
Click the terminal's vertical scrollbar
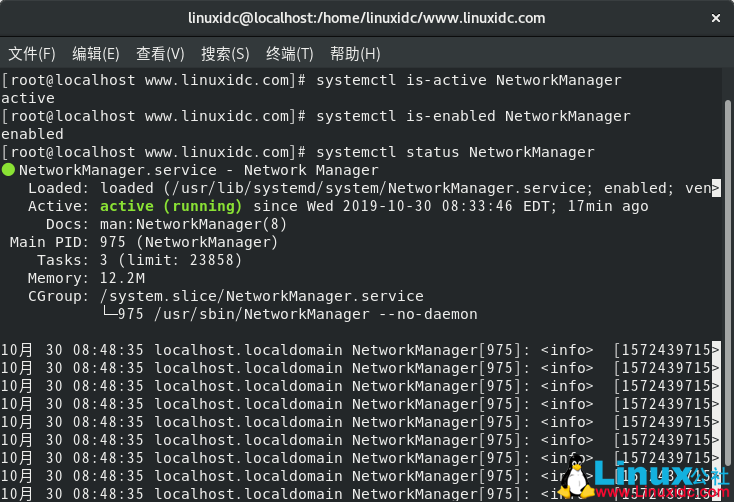click(x=727, y=250)
